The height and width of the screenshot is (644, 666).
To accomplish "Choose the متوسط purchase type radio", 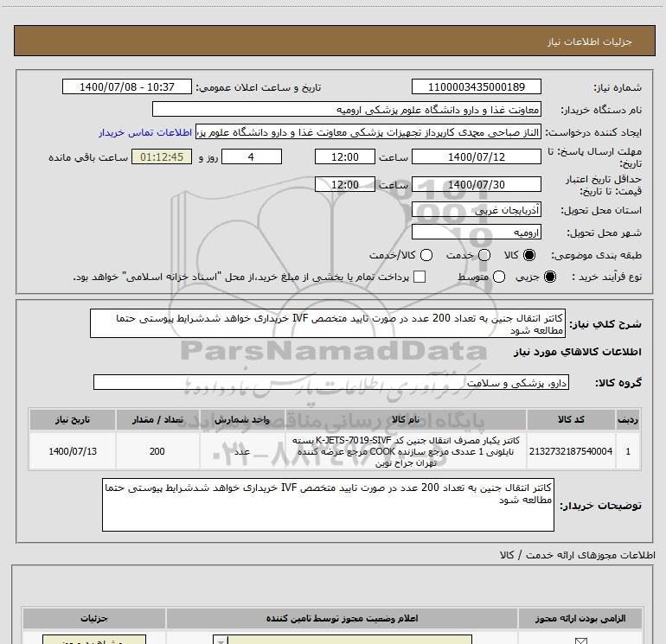I will tap(499, 277).
